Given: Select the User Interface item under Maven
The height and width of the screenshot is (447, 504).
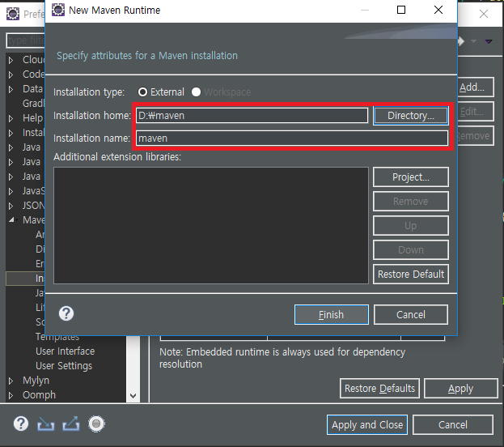Looking at the screenshot, I should click(66, 351).
